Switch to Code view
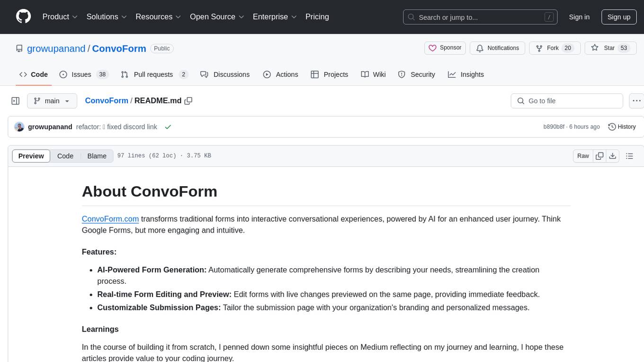The image size is (644, 362). tap(65, 156)
